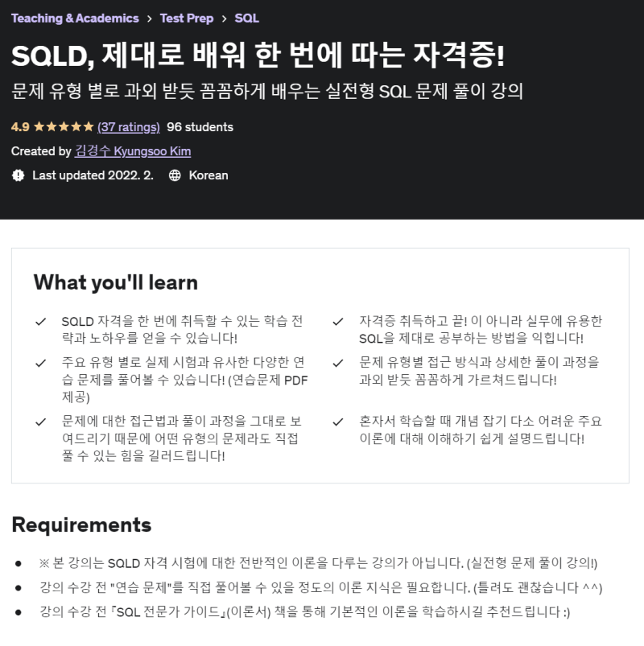This screenshot has width=644, height=646.
Task: Click the five-star rating icons
Action: (64, 126)
